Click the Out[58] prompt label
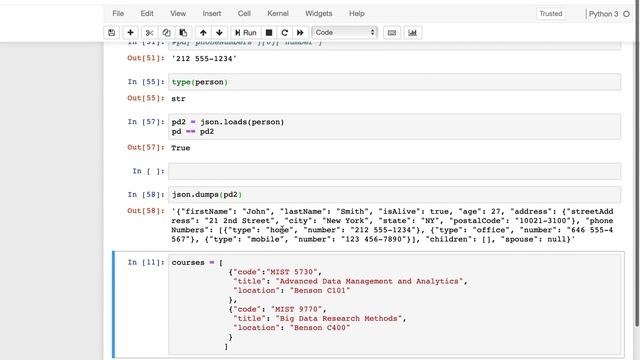 146,211
